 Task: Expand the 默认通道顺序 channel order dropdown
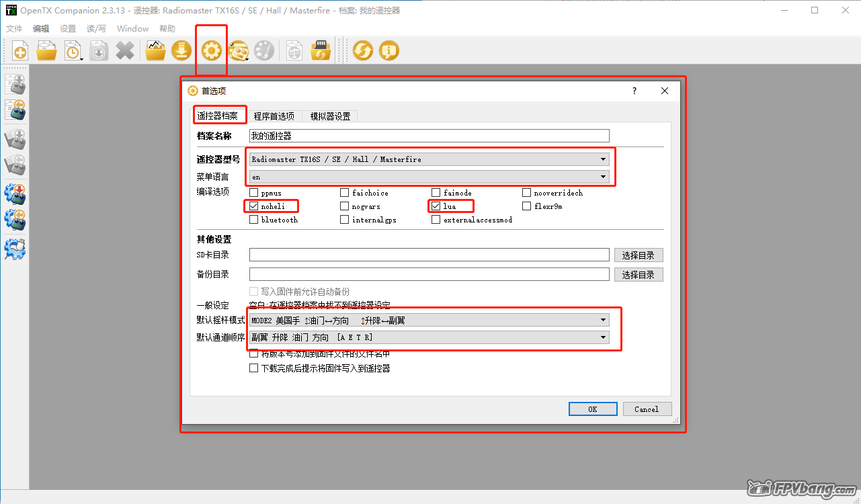[x=429, y=337]
